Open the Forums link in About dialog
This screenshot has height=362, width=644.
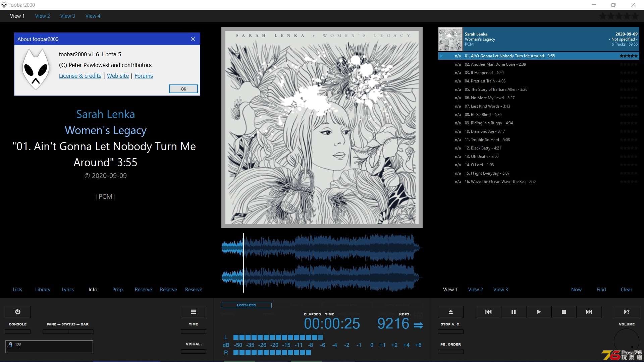[x=144, y=76]
